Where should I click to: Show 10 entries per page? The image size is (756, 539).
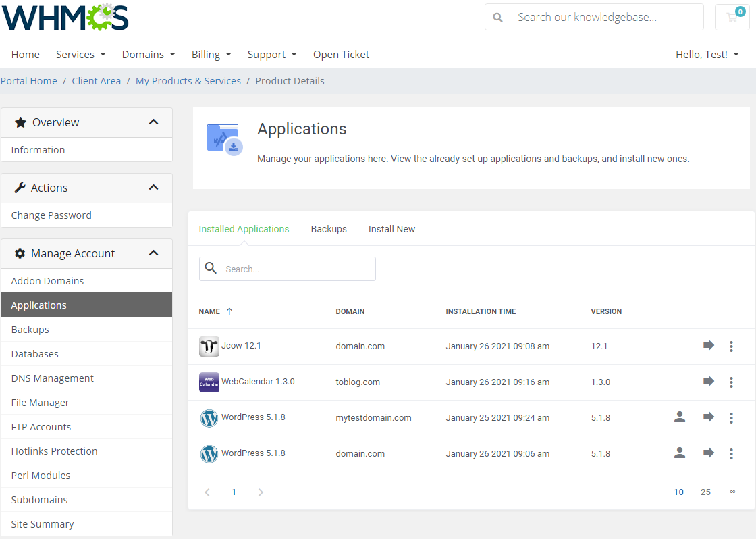click(x=678, y=492)
